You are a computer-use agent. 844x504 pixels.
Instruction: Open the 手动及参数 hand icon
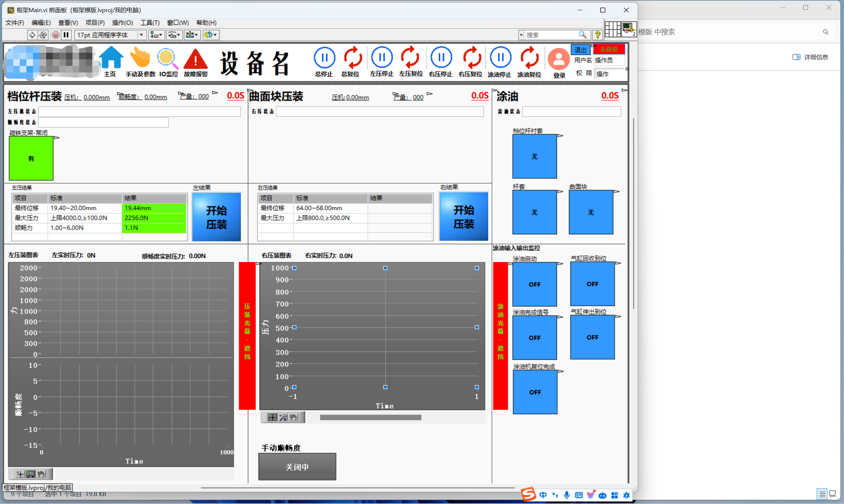140,57
